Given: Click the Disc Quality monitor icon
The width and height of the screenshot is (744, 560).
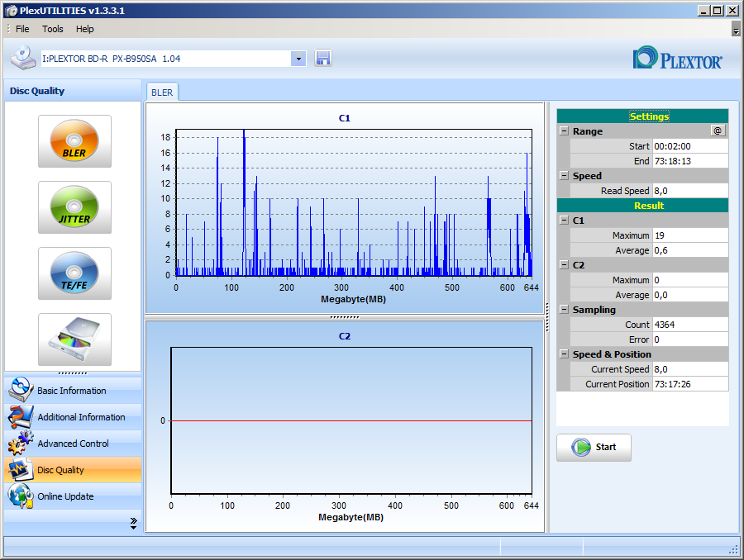Looking at the screenshot, I should click(21, 469).
